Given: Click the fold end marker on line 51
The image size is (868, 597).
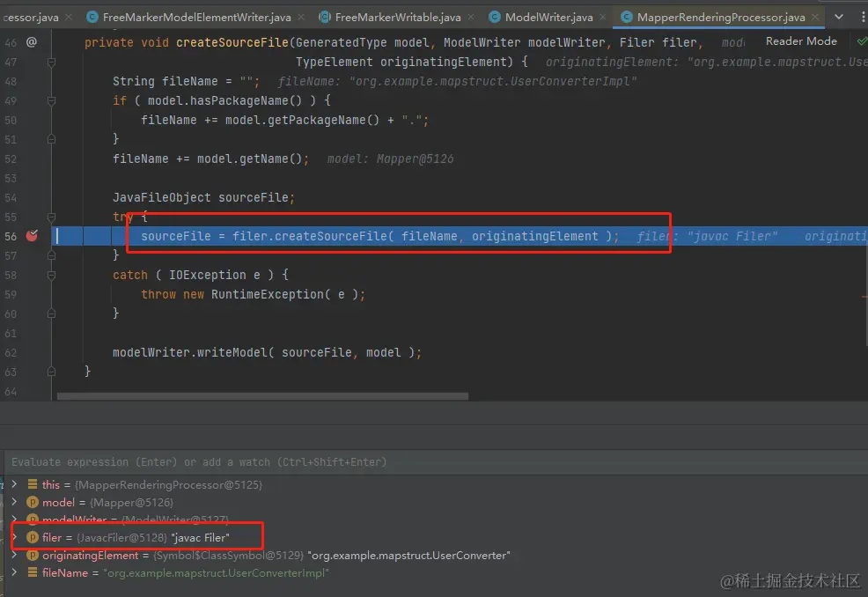Looking at the screenshot, I should (51, 139).
